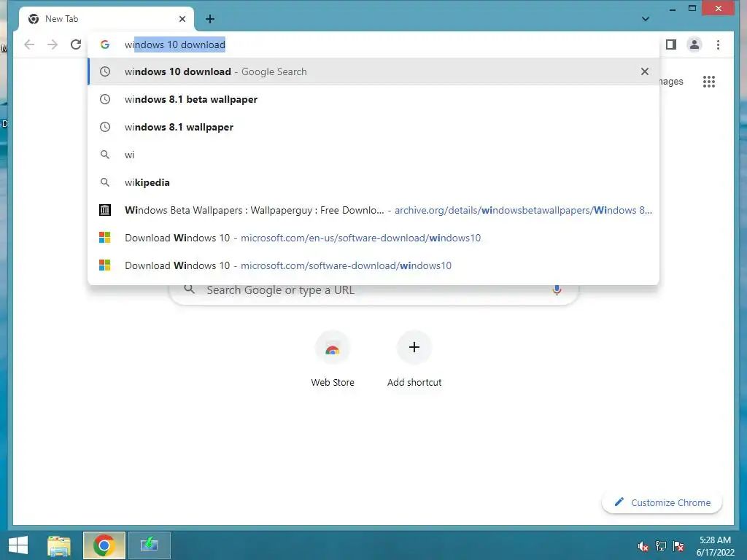Select the 'wi' search suggestion
Image resolution: width=747 pixels, height=560 pixels.
point(374,155)
